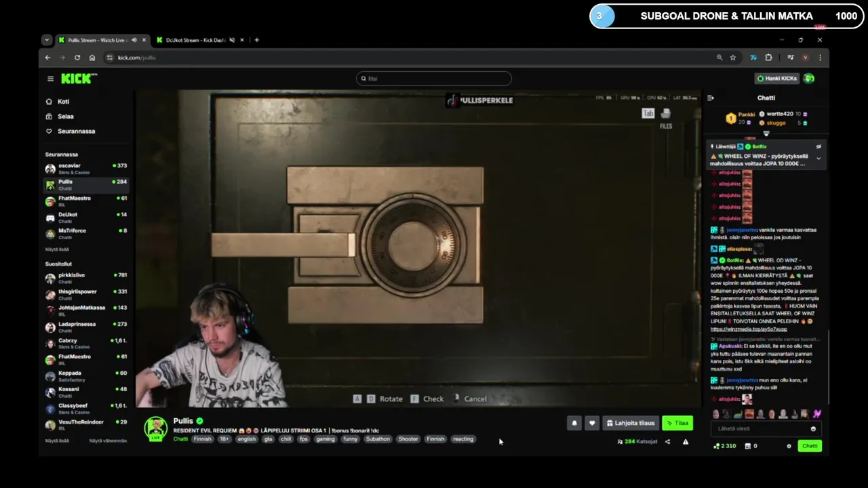Open the browser home page
This screenshot has width=868, height=488.
tap(92, 58)
